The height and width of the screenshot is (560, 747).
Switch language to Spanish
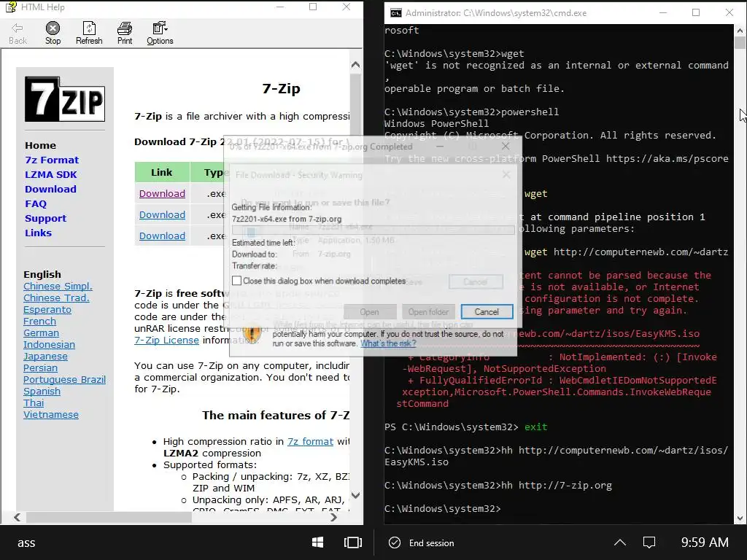[x=42, y=392]
